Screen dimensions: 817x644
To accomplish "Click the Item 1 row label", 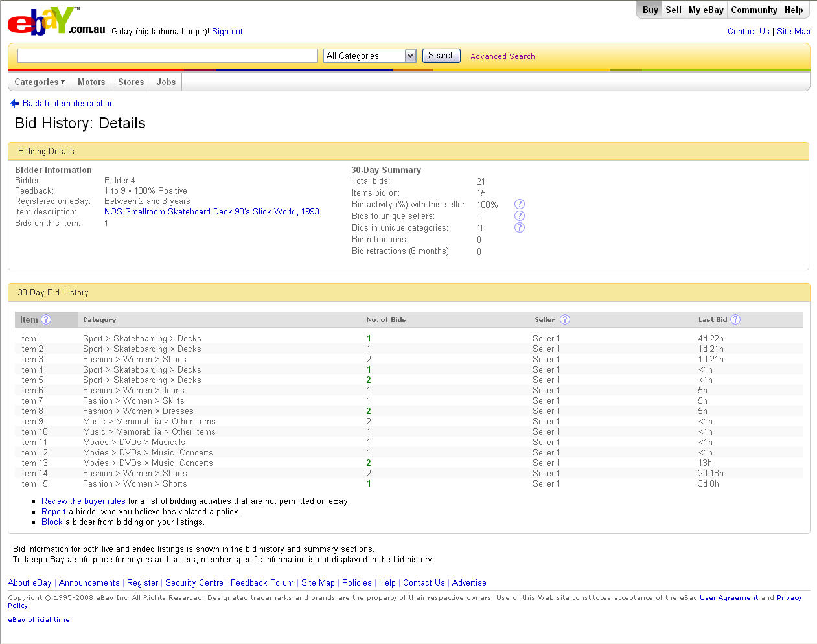I will 32,339.
